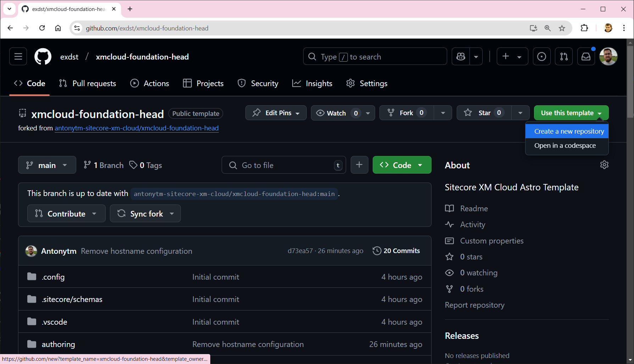The height and width of the screenshot is (364, 634).
Task: Click the Go to file search field
Action: (284, 165)
